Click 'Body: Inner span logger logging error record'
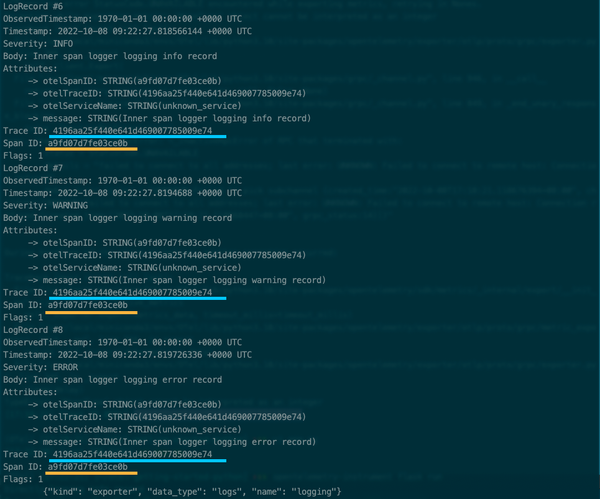The width and height of the screenshot is (600, 499). point(112,380)
